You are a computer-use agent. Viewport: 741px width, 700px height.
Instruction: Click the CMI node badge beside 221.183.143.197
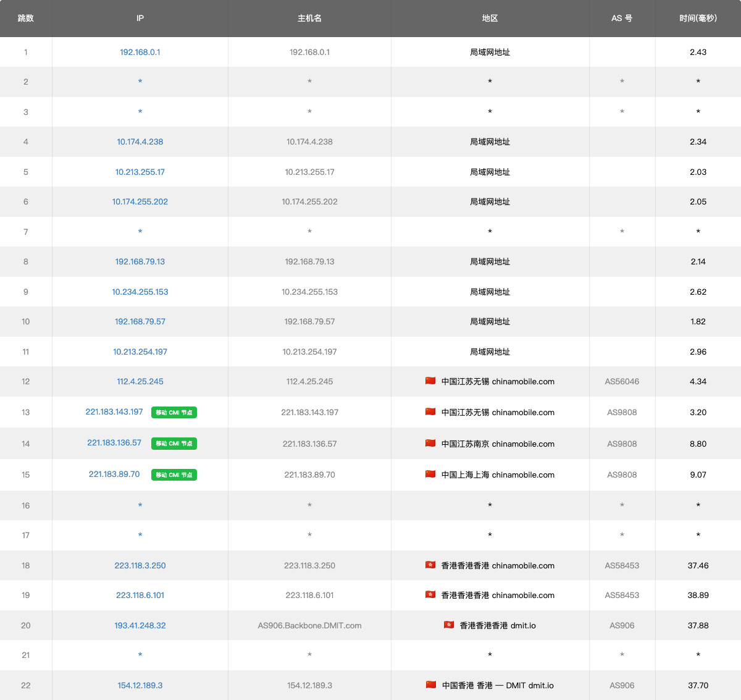point(174,412)
